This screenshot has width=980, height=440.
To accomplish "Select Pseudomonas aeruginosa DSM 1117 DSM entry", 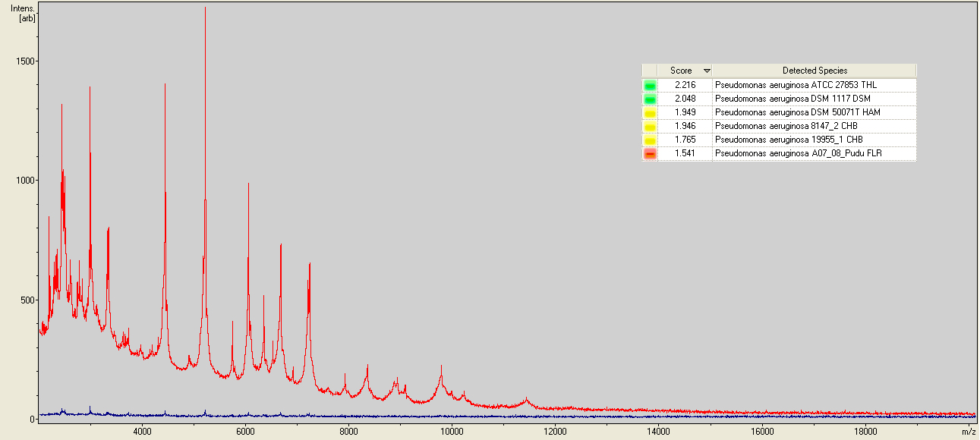I will coord(793,99).
